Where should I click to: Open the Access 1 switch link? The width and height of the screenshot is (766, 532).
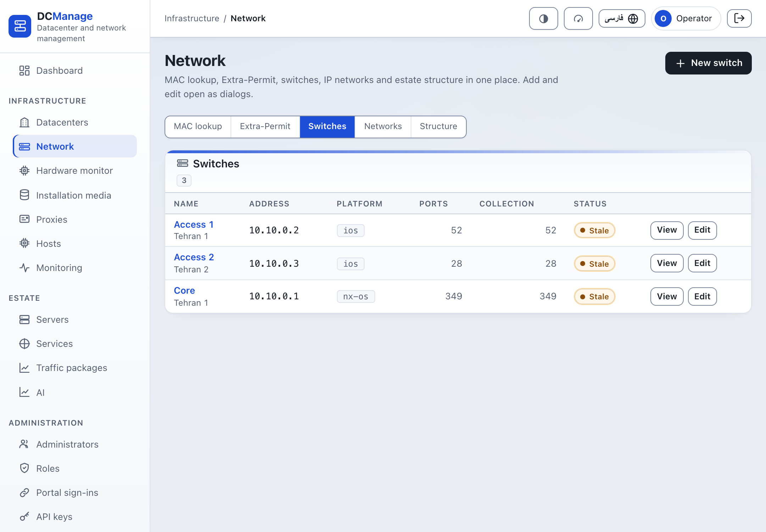pos(194,225)
